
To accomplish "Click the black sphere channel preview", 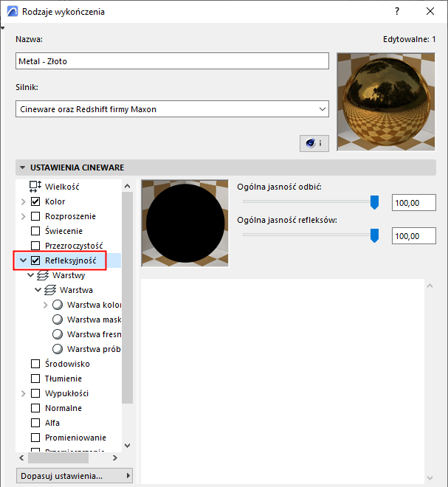I will [185, 223].
